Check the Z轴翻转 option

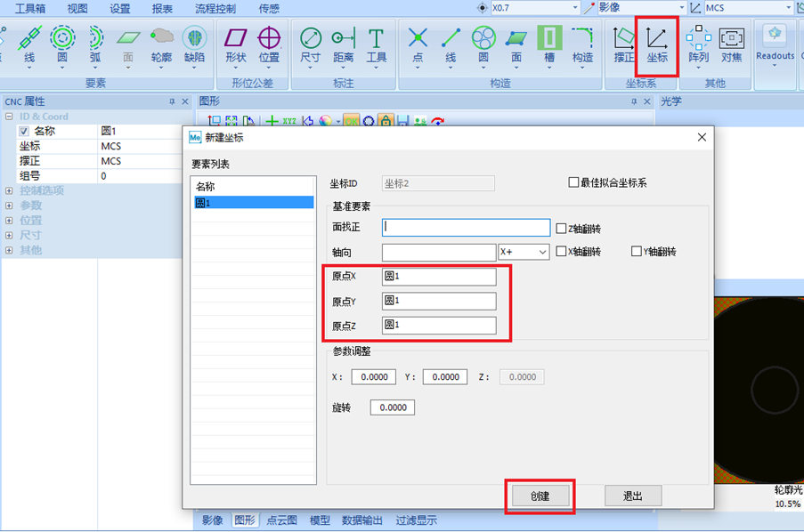(563, 227)
